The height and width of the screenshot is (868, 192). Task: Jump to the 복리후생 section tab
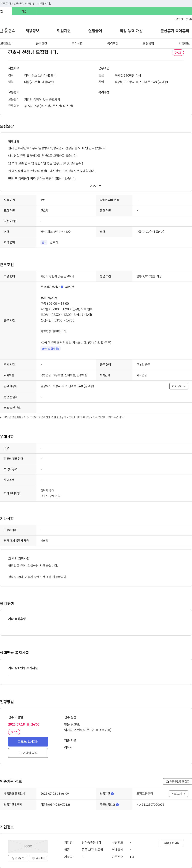[x=113, y=44]
